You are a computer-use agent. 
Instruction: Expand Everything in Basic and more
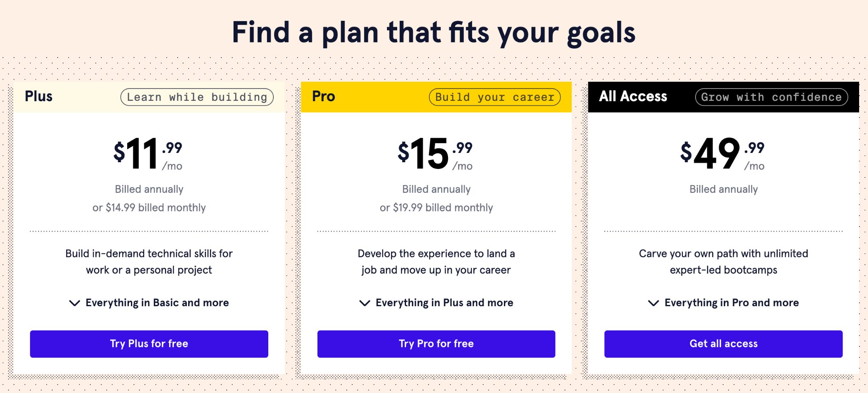pos(157,302)
